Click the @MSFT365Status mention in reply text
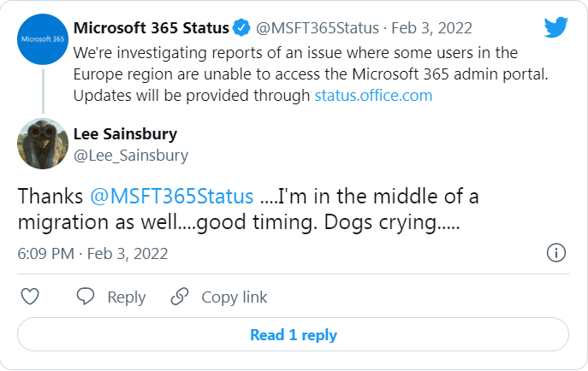Viewport: 588px width, 371px height. (171, 196)
